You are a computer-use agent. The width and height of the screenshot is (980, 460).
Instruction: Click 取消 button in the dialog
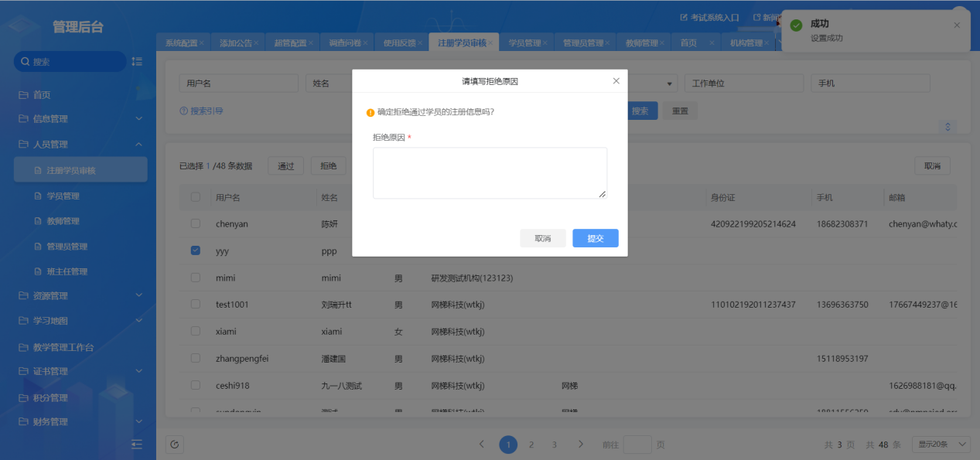pyautogui.click(x=542, y=238)
